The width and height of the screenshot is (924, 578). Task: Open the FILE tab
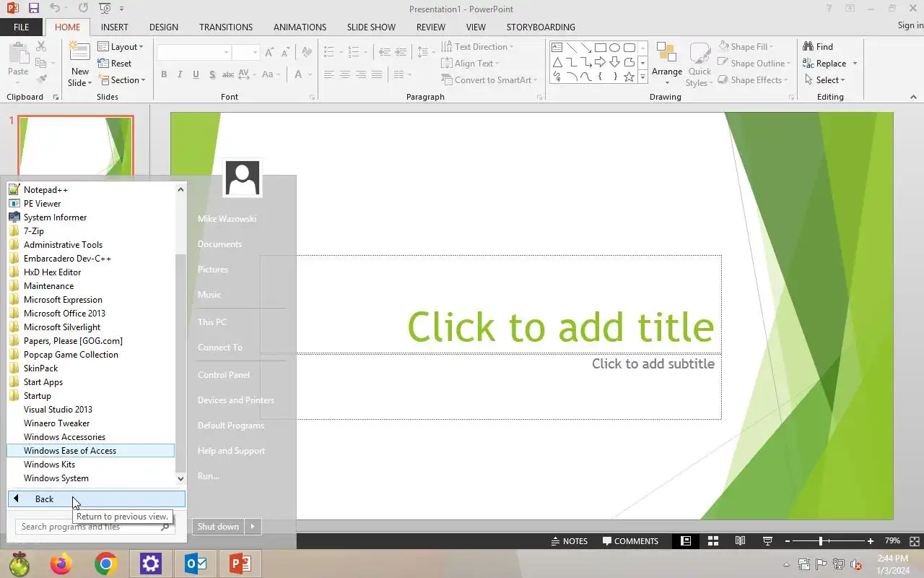[22, 27]
